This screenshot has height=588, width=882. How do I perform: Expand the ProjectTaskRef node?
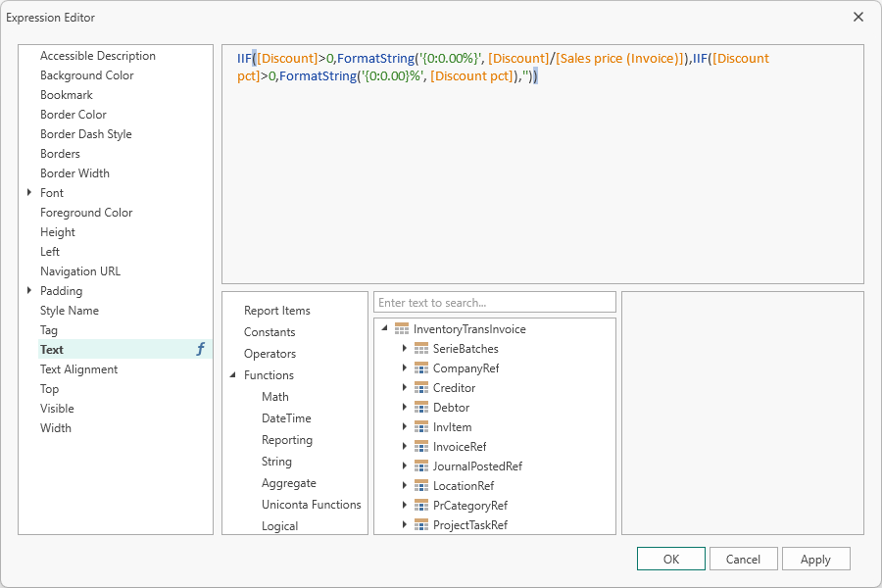(x=404, y=524)
